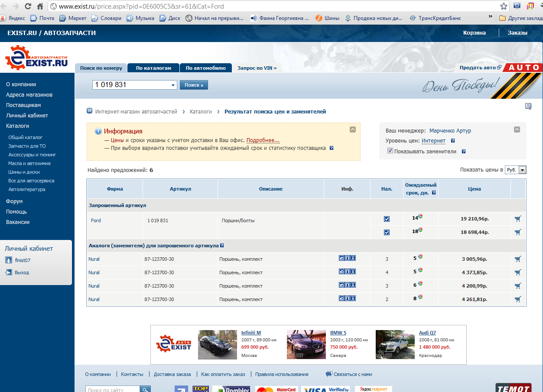This screenshot has width=543, height=392.
Task: Go to browser home page
Action: pyautogui.click(x=40, y=6)
